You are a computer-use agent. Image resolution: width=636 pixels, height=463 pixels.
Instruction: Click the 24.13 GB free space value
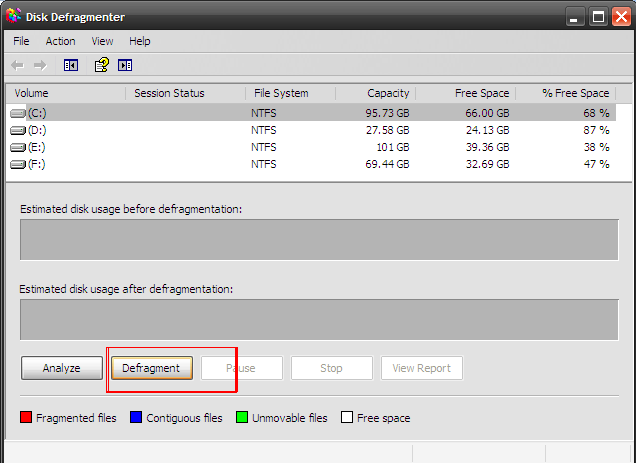coord(487,130)
